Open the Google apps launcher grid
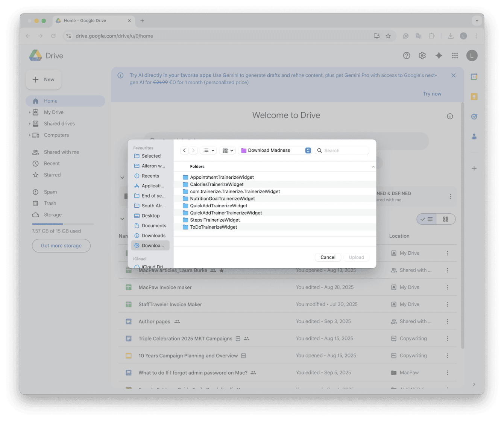The height and width of the screenshot is (421, 504). 455,55
